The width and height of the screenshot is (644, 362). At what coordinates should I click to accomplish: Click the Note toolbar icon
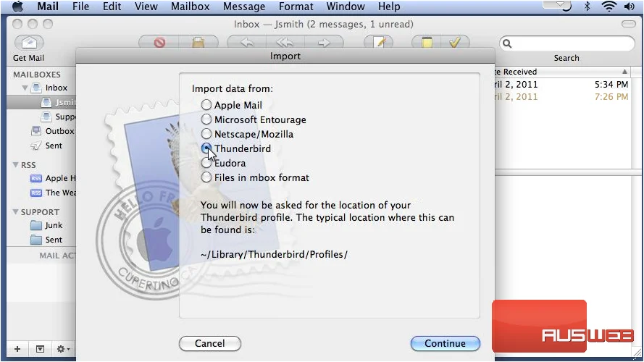(x=427, y=43)
